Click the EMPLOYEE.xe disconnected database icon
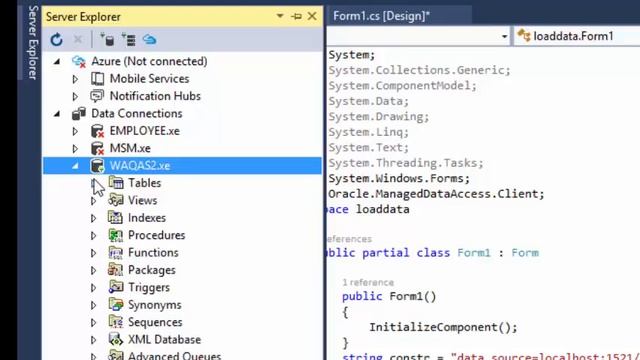The height and width of the screenshot is (360, 640). [x=98, y=131]
